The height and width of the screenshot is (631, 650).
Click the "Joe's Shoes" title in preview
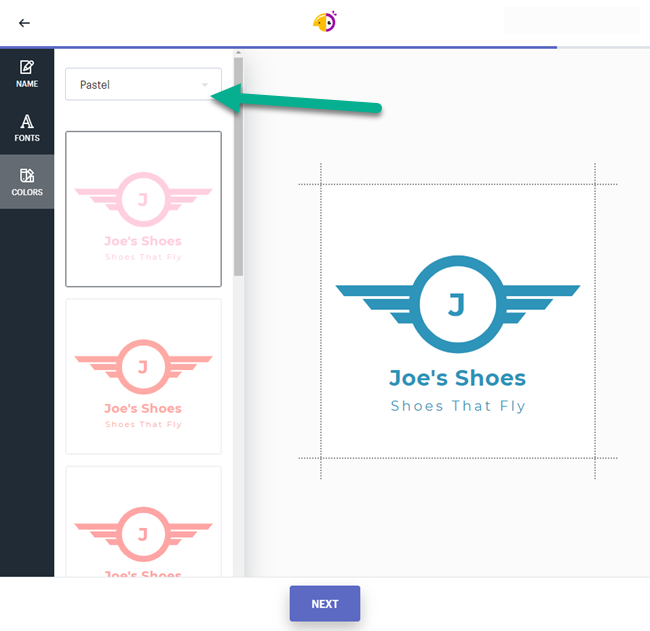457,378
